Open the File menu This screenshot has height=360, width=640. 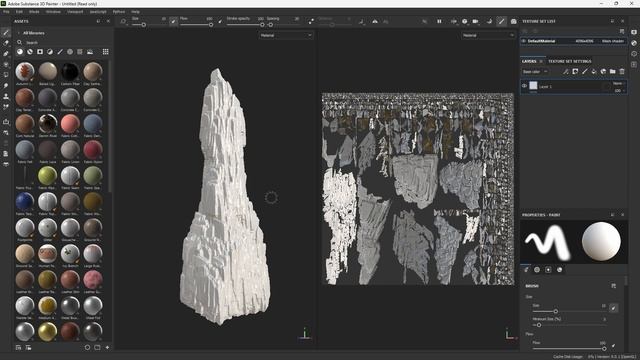coord(6,12)
